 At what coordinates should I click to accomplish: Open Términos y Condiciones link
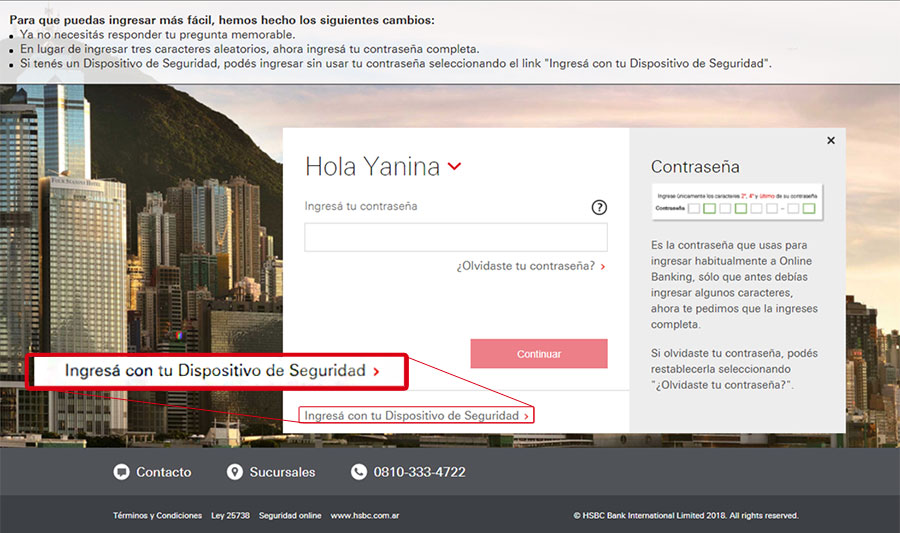tap(157, 515)
